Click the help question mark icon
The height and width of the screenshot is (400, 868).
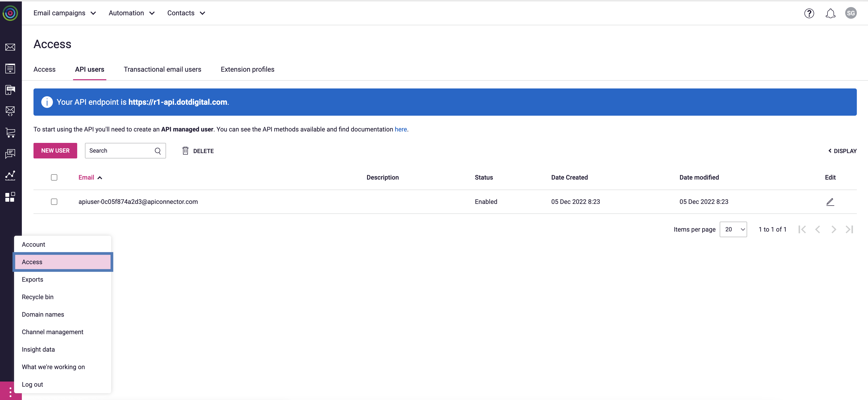(x=809, y=13)
